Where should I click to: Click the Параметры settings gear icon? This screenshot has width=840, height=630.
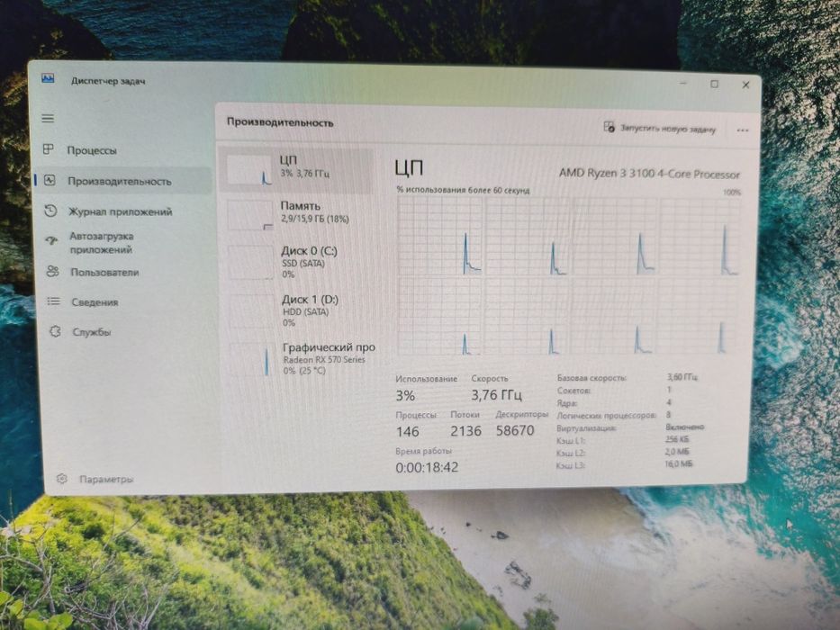point(62,479)
